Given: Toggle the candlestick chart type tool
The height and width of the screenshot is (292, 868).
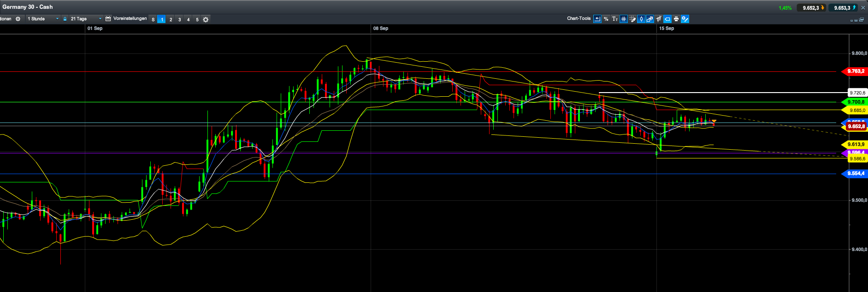Looking at the screenshot, I should pyautogui.click(x=641, y=19).
